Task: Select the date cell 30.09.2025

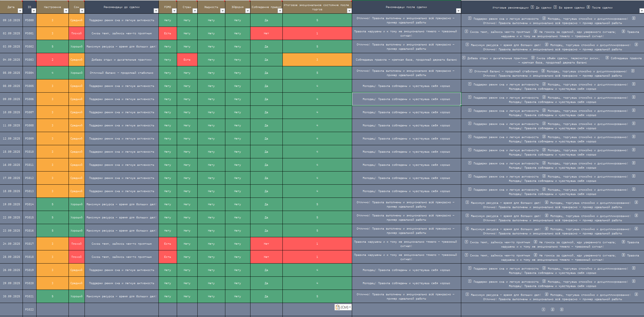Action: tap(11, 296)
